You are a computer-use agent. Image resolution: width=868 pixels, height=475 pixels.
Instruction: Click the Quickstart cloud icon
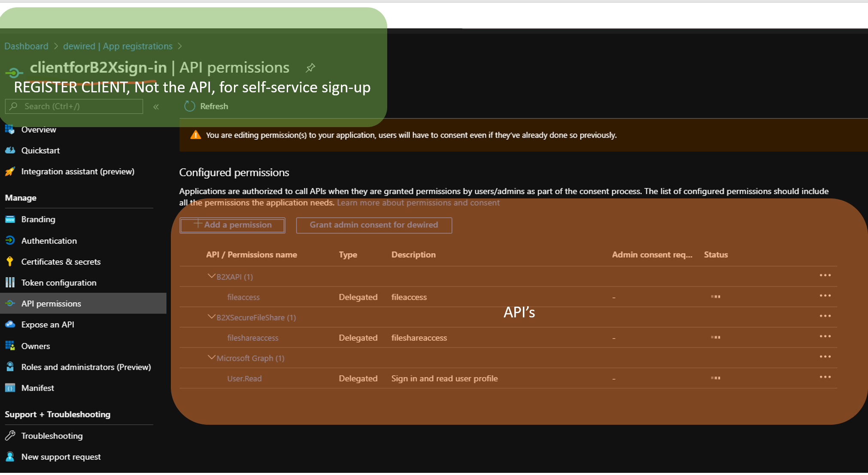[x=10, y=150]
